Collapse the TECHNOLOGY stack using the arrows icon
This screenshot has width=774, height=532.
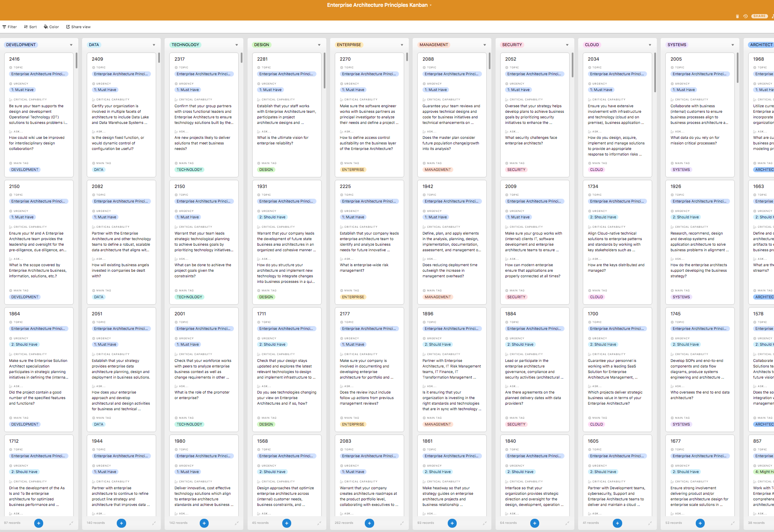pos(236,523)
